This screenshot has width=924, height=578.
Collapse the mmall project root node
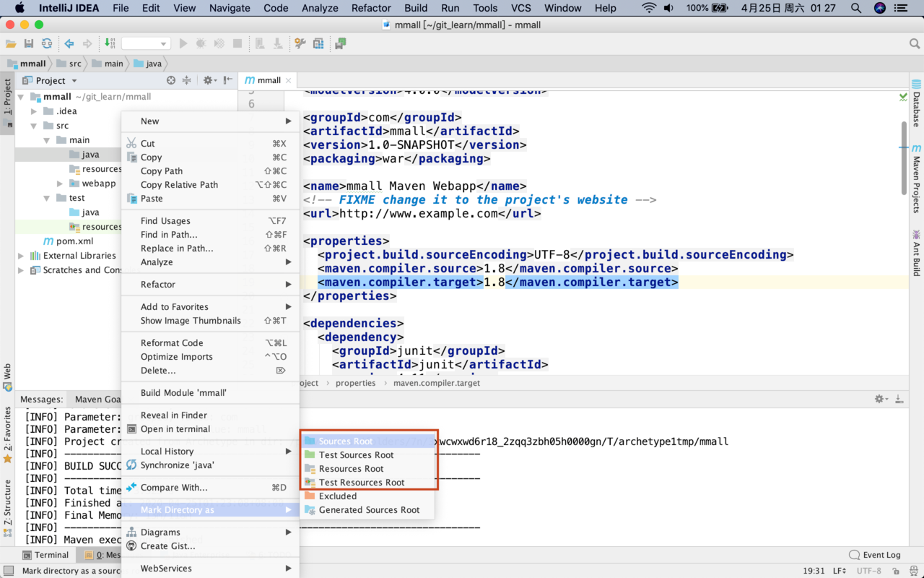click(21, 97)
